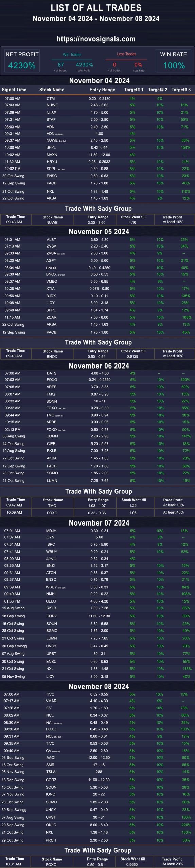Viewport: 195px width, 868px height.
Task: Click SPPL 154% Target 3 value
Action: [185, 147]
